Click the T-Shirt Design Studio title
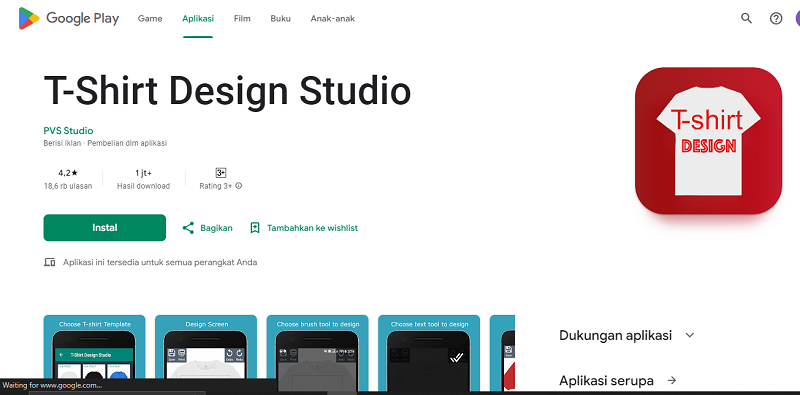Image resolution: width=800 pixels, height=395 pixels. (228, 91)
